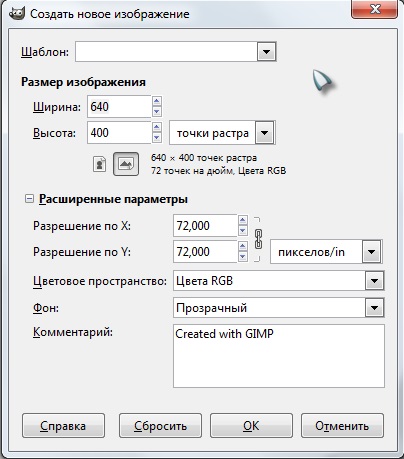This screenshot has height=459, width=404.
Task: Click the Размер изображения heading
Action: click(83, 82)
